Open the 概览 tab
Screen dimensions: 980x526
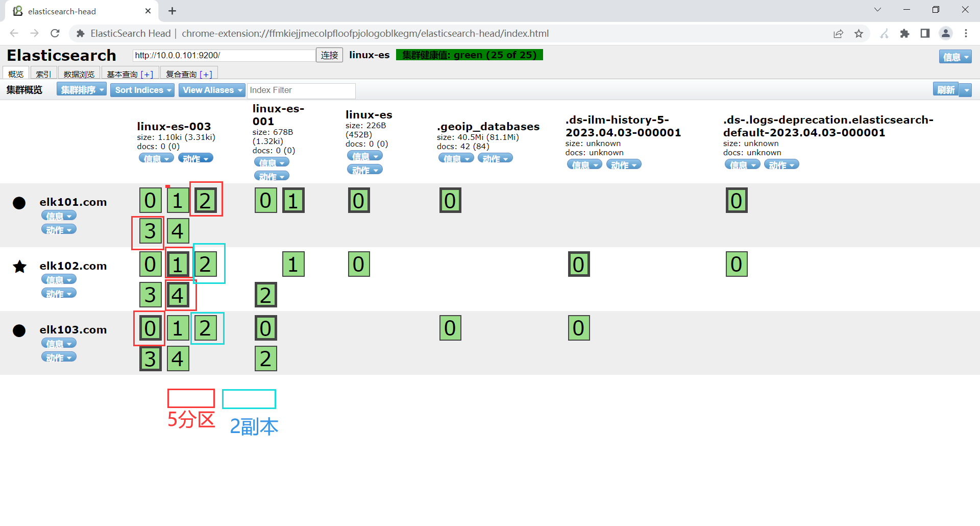(16, 74)
